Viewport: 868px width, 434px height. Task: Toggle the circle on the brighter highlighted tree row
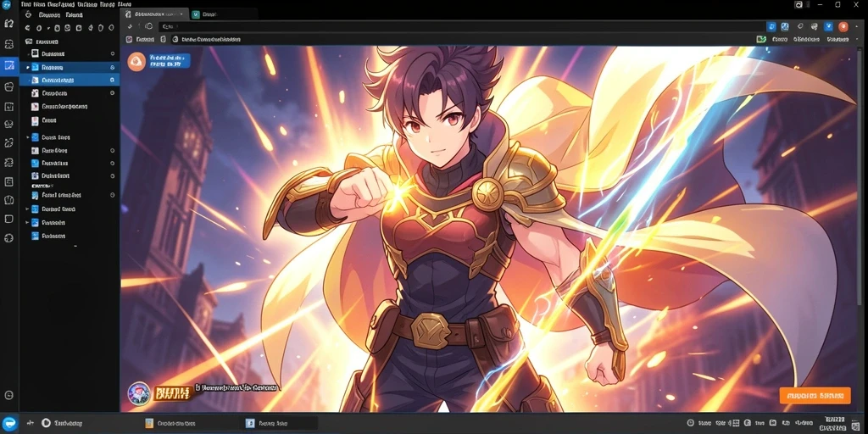point(113,80)
